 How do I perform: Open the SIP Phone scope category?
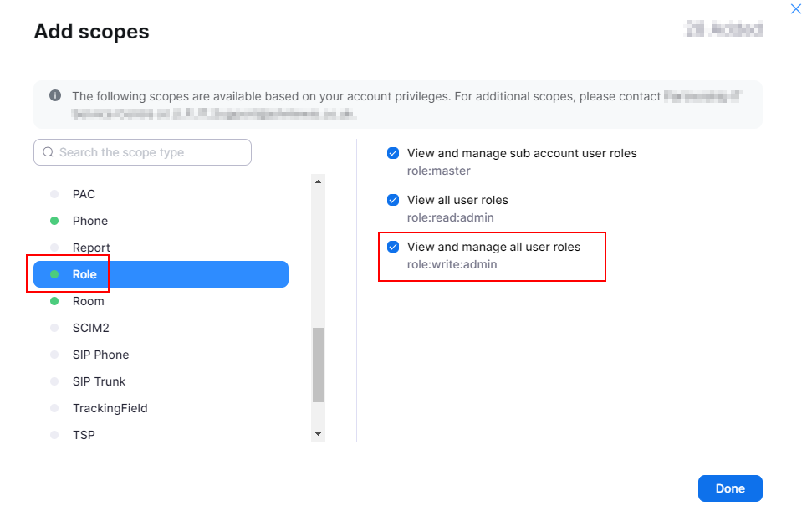click(100, 355)
